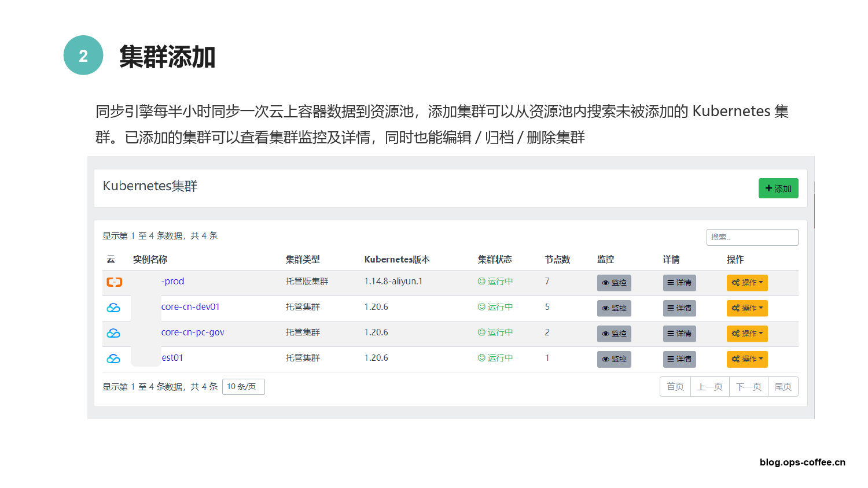
Task: Go to first page with 首页
Action: [x=675, y=387]
